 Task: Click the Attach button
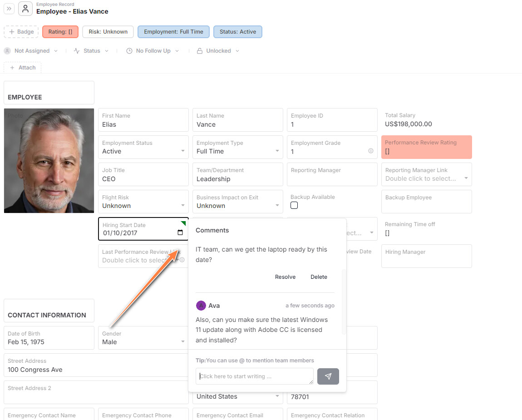[x=22, y=68]
